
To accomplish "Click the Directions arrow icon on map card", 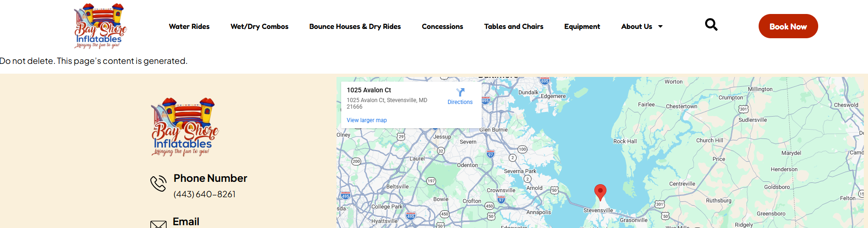I will [460, 92].
